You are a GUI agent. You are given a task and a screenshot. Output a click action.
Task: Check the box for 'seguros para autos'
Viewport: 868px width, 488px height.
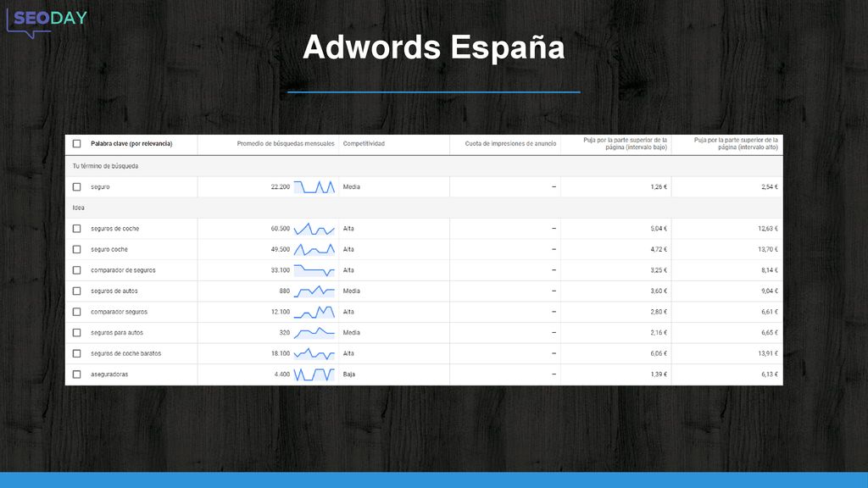pyautogui.click(x=77, y=333)
